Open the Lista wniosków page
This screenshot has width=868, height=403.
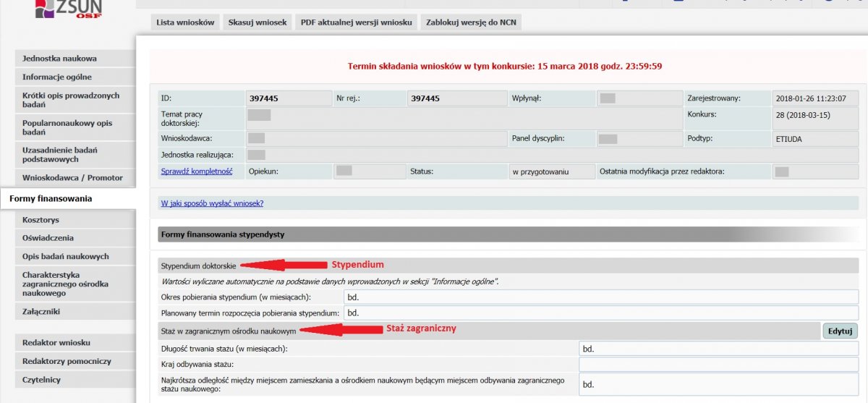point(185,22)
